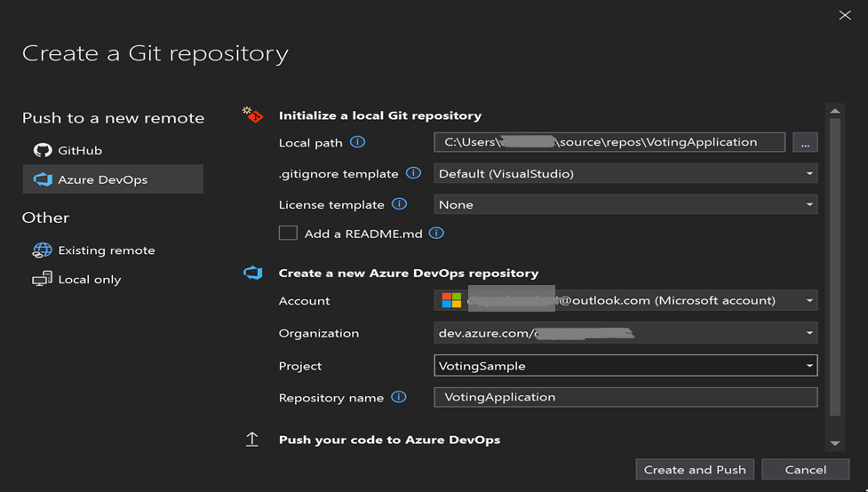Click the .gitignore template info icon
Screen dimensions: 868x492
(x=413, y=173)
